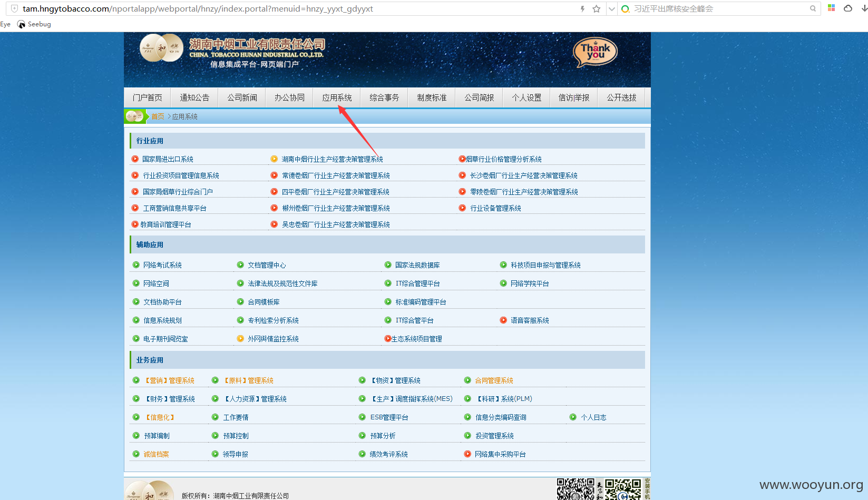Open 绩效考评系统 link
The height and width of the screenshot is (500, 868).
coord(389,454)
